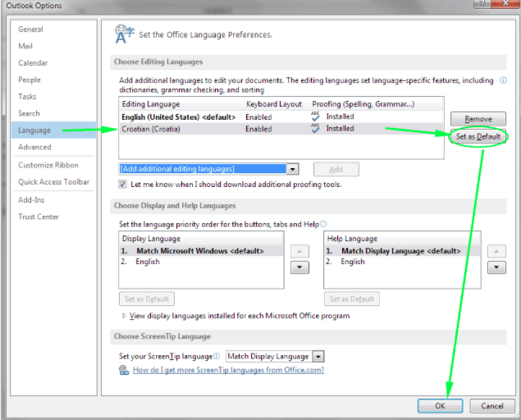Click Enabled keyboard layout for English
The height and width of the screenshot is (420, 521).
pyautogui.click(x=258, y=117)
